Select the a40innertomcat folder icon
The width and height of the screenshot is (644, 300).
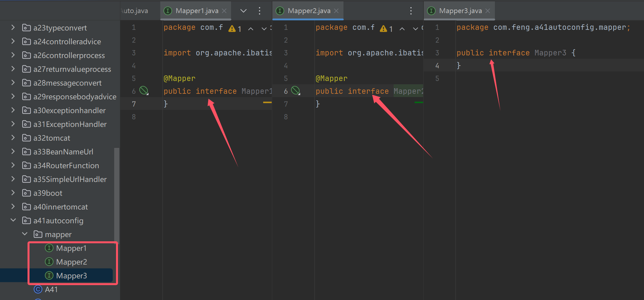27,207
